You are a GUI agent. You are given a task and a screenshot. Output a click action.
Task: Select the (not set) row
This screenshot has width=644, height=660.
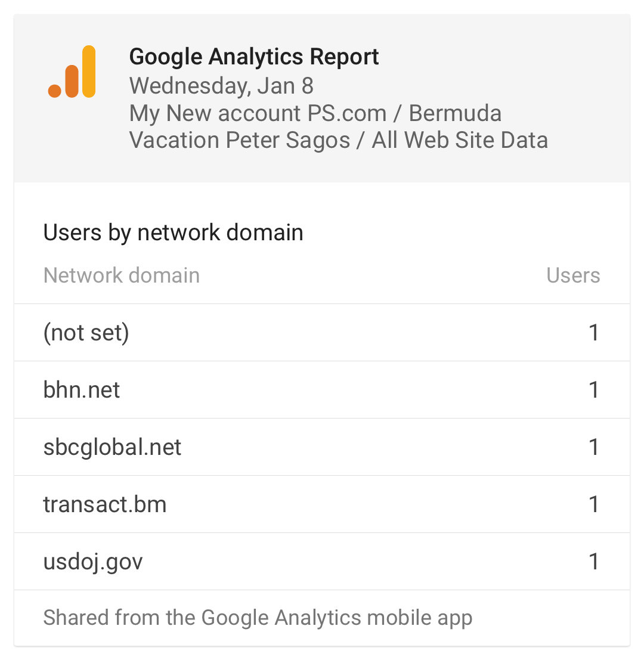click(322, 333)
